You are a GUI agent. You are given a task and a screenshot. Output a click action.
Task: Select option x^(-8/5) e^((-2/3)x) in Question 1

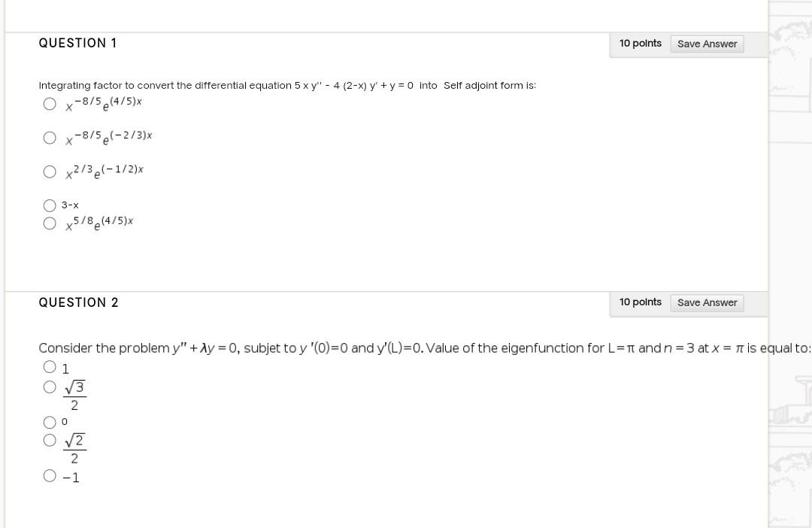[x=50, y=138]
